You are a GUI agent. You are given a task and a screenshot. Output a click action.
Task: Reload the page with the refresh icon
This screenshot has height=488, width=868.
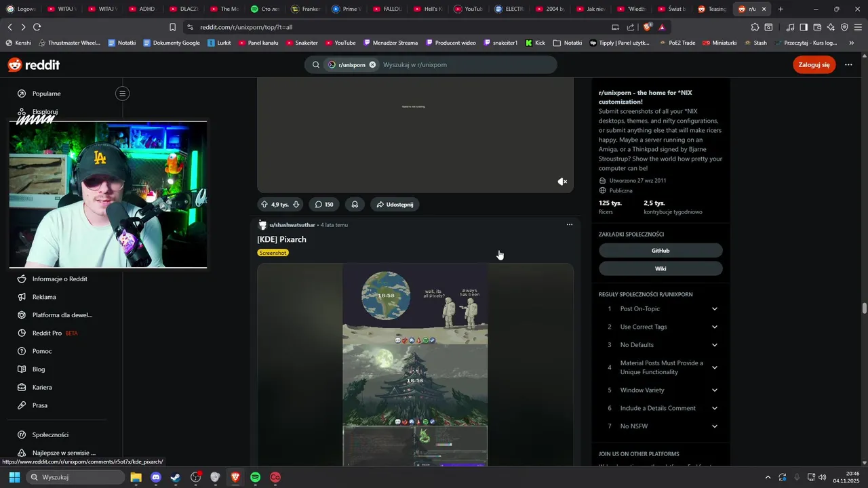(37, 27)
